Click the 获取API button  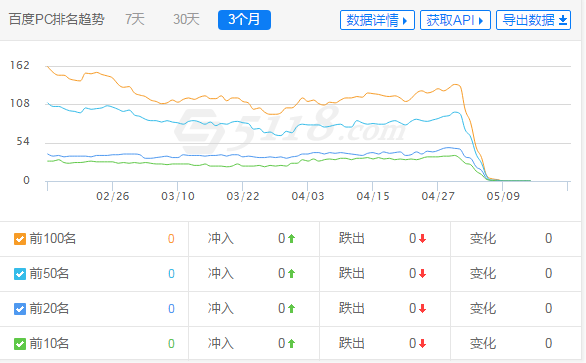tap(455, 20)
